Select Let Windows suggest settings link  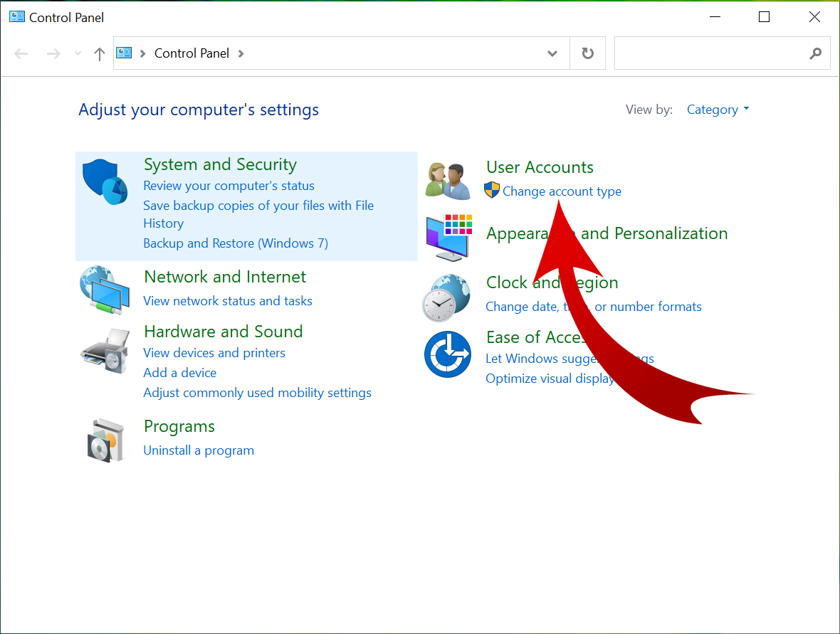pos(570,358)
